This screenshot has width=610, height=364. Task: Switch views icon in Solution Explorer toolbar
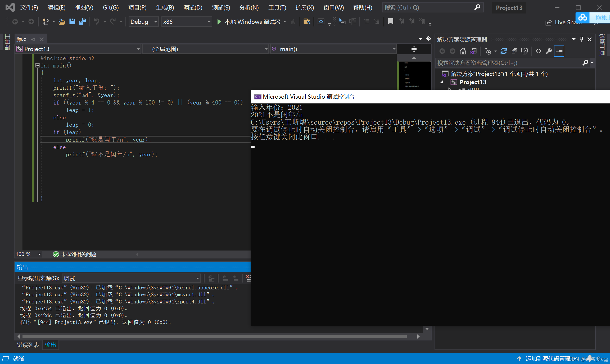(x=473, y=51)
